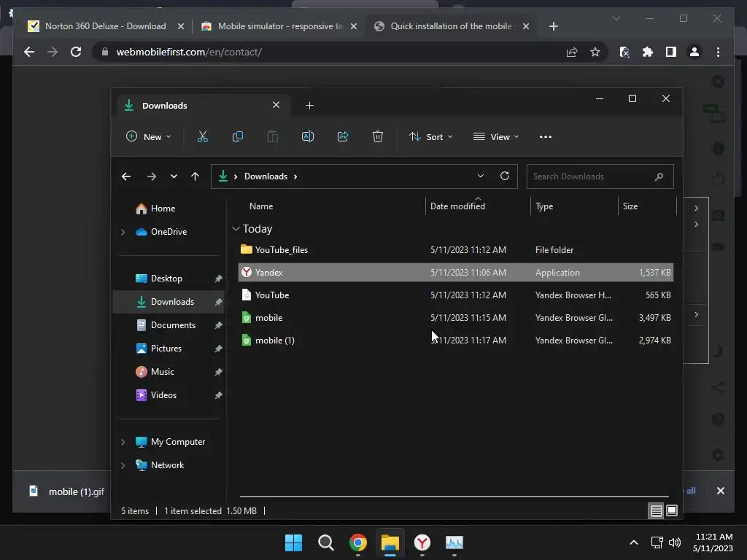
Task: Open a new Chrome tab
Action: click(553, 26)
